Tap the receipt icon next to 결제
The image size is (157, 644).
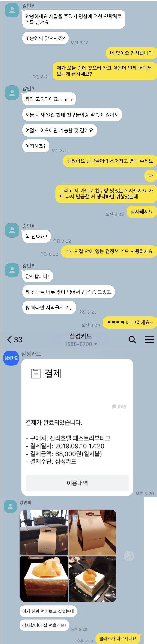pos(35,374)
